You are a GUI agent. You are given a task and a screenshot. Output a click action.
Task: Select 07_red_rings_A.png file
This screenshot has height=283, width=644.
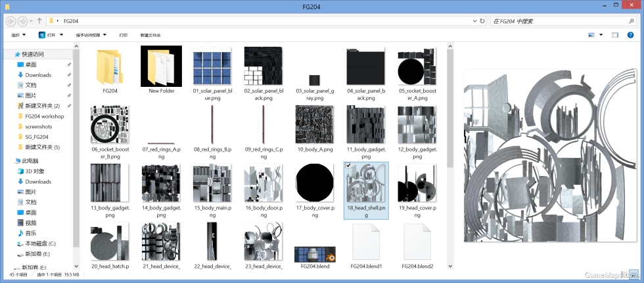pyautogui.click(x=160, y=143)
